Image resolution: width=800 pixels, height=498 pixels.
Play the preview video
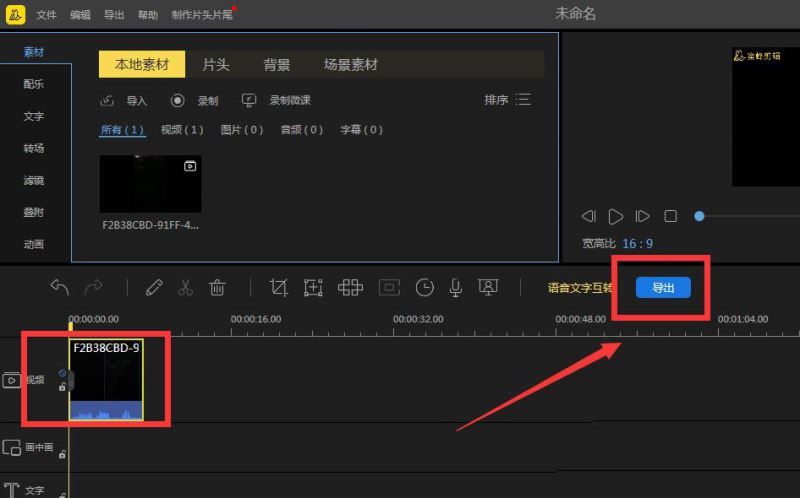point(616,216)
